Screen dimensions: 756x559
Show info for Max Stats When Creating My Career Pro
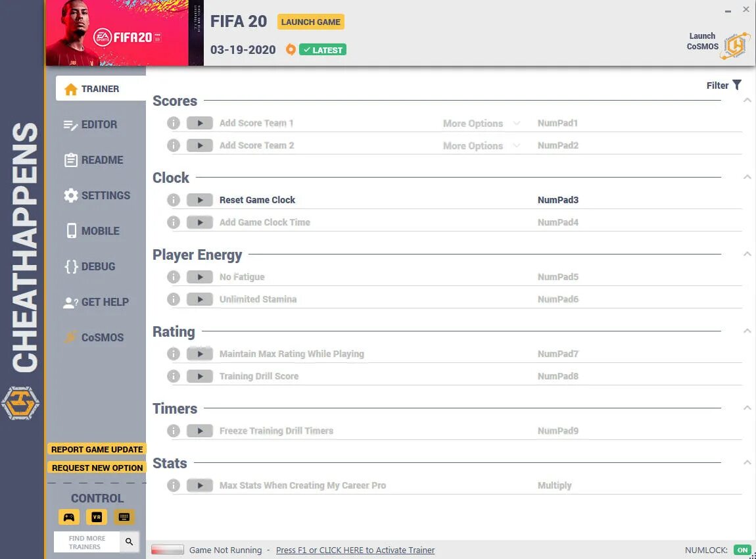(174, 485)
